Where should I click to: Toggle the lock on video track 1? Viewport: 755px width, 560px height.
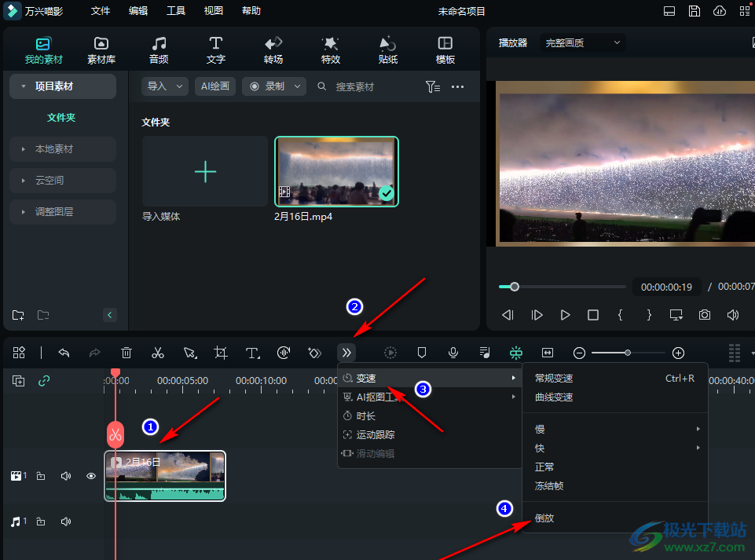tap(41, 476)
